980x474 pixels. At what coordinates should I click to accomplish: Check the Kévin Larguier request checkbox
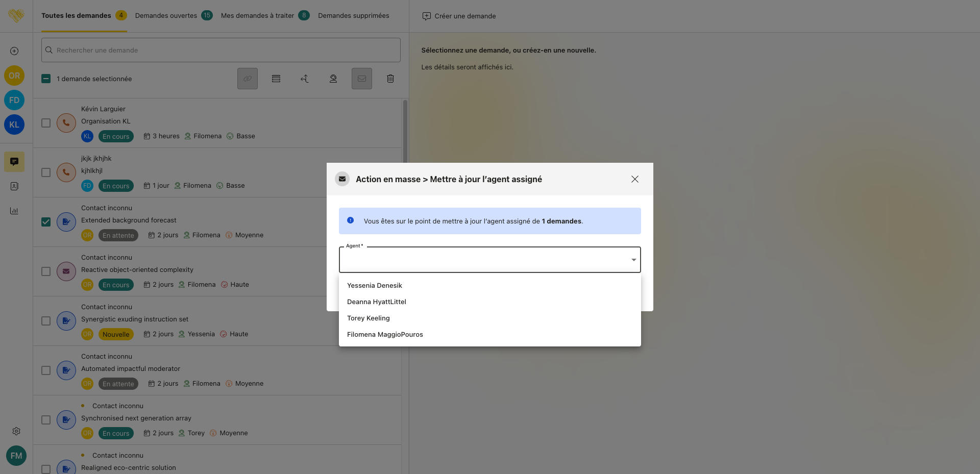[x=46, y=123]
